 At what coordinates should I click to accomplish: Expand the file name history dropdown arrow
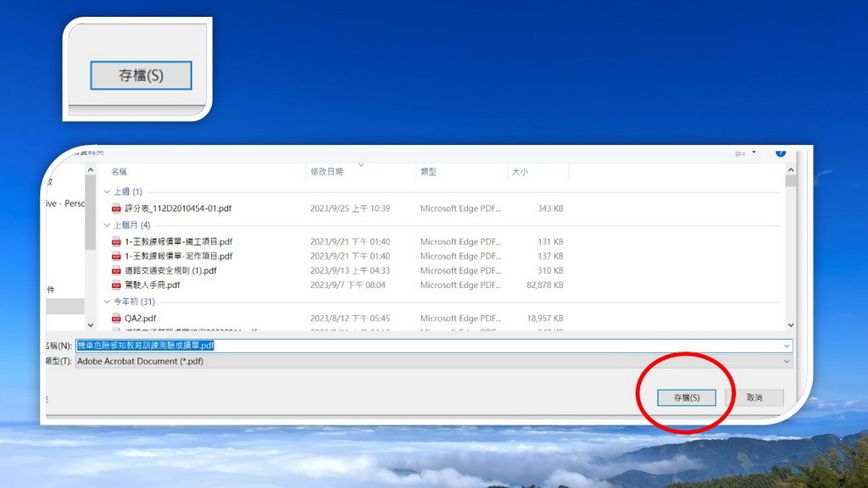[x=787, y=346]
